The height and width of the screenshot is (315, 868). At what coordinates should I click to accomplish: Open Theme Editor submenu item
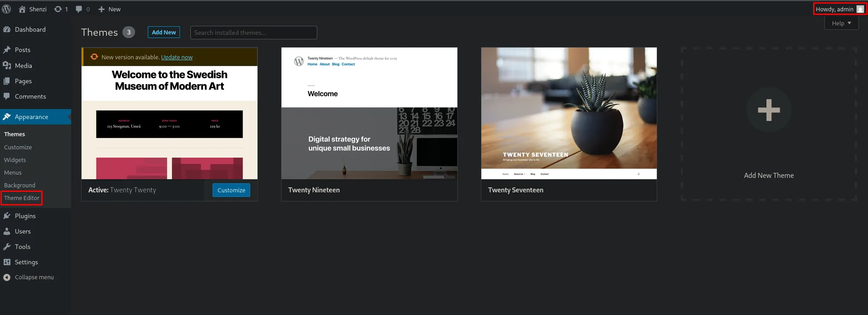tap(22, 198)
